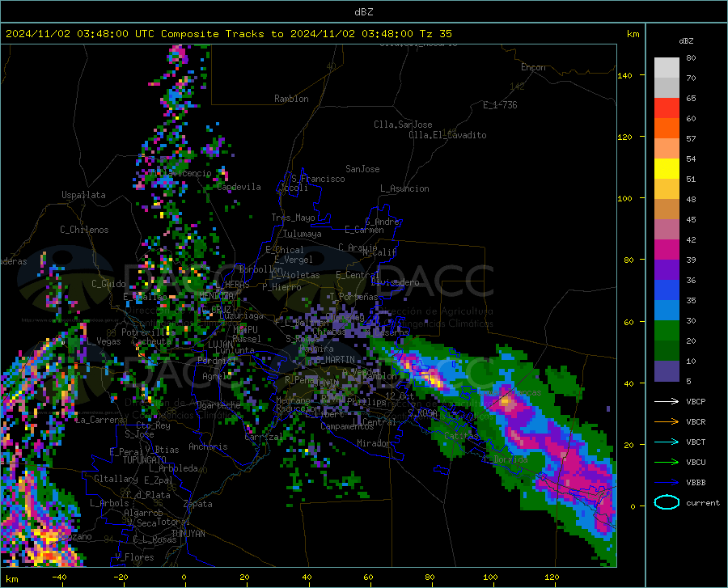Select the red 60 dBZ color swatch
The image size is (728, 588).
coord(667,108)
